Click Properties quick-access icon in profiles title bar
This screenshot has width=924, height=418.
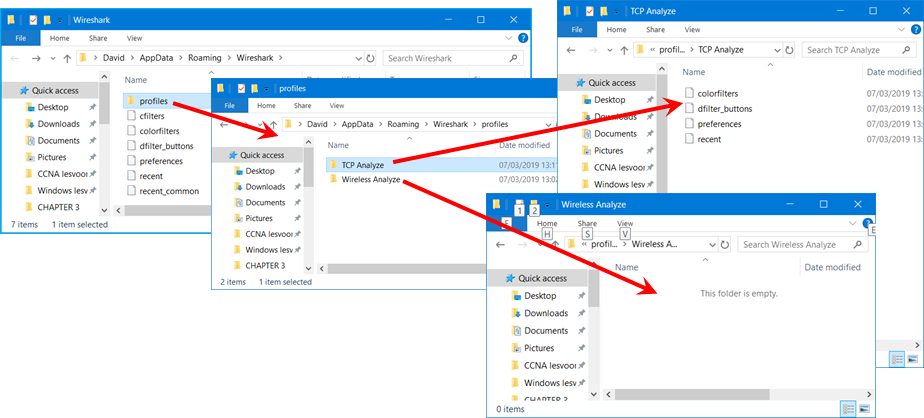(241, 88)
